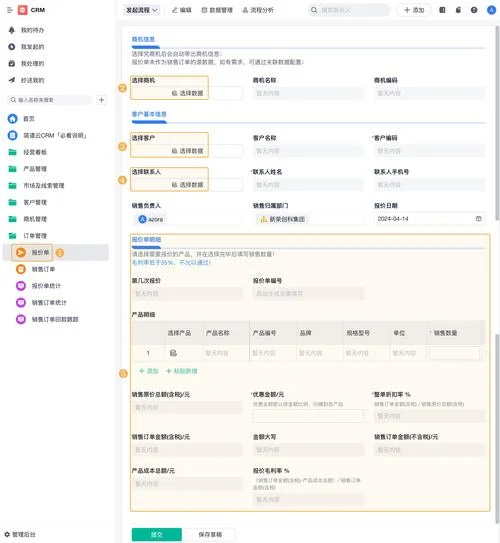Click the green 提交 button

coord(157,534)
